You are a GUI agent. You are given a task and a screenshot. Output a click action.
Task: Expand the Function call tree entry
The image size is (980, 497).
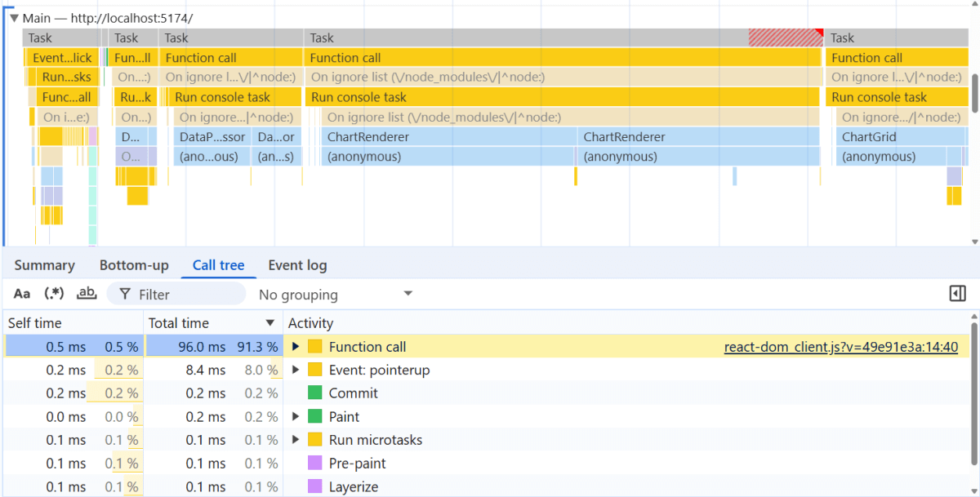point(296,346)
